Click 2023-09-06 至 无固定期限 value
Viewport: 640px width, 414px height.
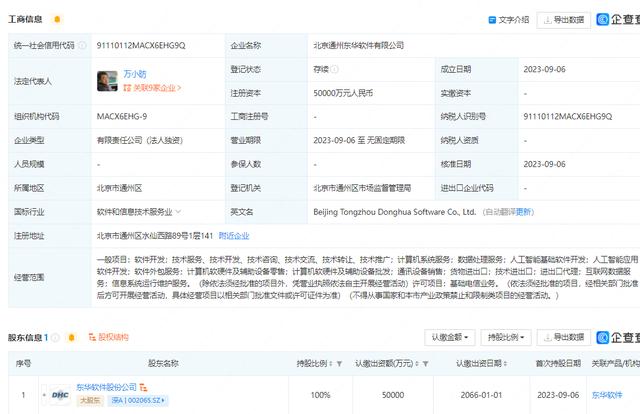coord(359,140)
